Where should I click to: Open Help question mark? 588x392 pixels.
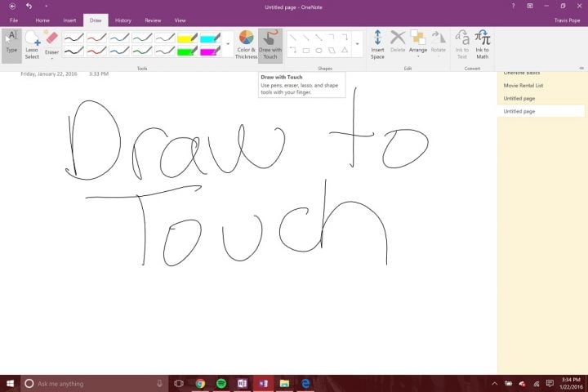tap(513, 7)
